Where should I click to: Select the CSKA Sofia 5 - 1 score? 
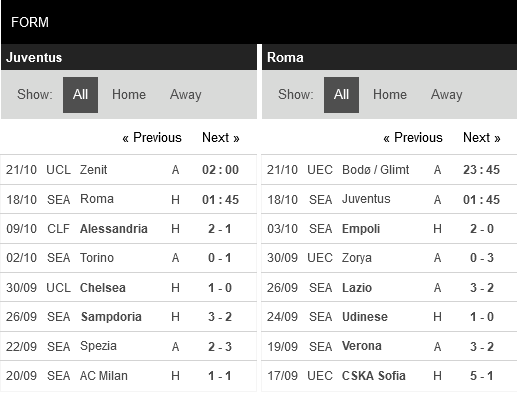[482, 376]
